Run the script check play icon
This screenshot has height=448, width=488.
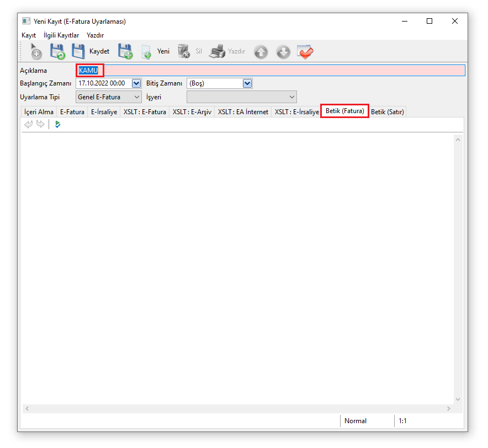(x=57, y=125)
